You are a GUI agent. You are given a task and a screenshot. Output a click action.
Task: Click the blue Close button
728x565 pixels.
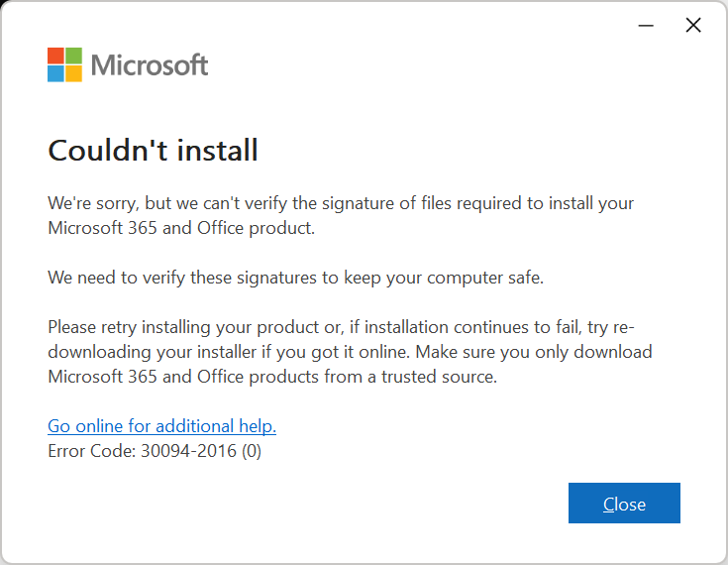pos(624,503)
